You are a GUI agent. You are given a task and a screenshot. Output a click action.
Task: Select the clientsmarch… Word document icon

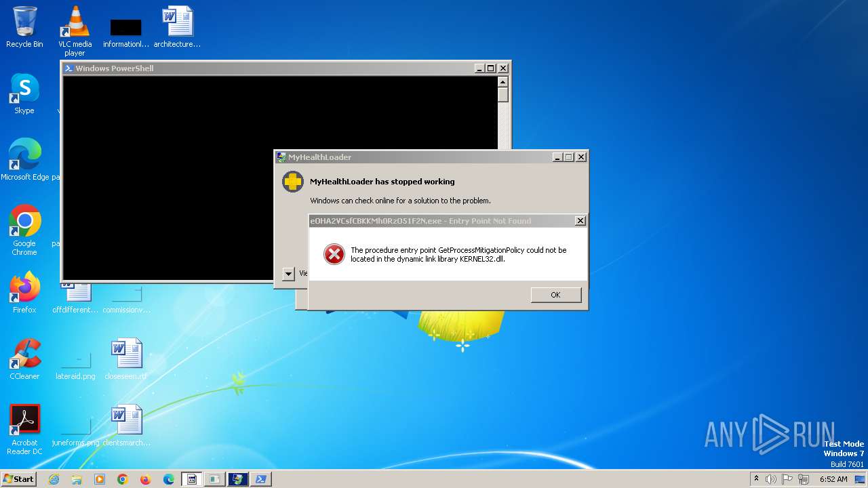[127, 426]
